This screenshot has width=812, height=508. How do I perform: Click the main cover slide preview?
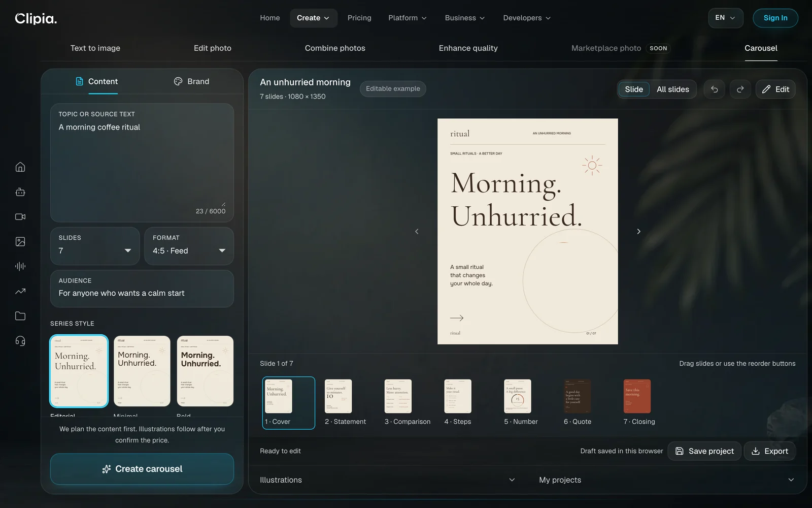528,232
